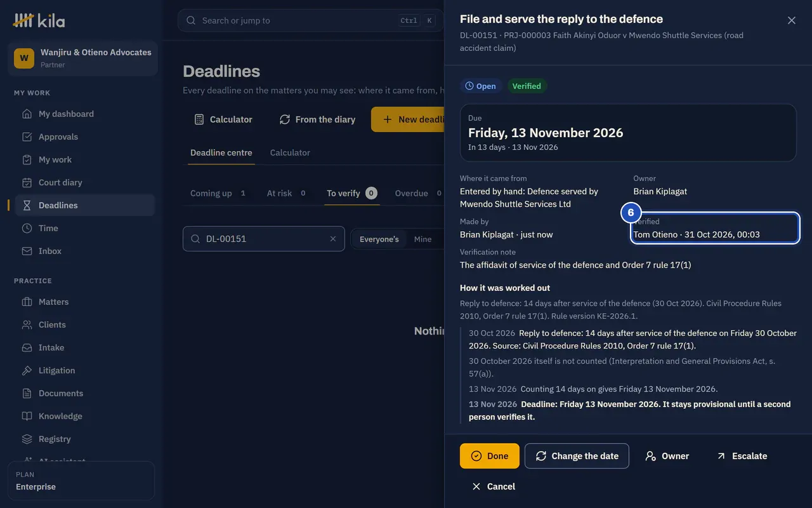Click the From the diary button
The width and height of the screenshot is (812, 508).
tap(317, 119)
